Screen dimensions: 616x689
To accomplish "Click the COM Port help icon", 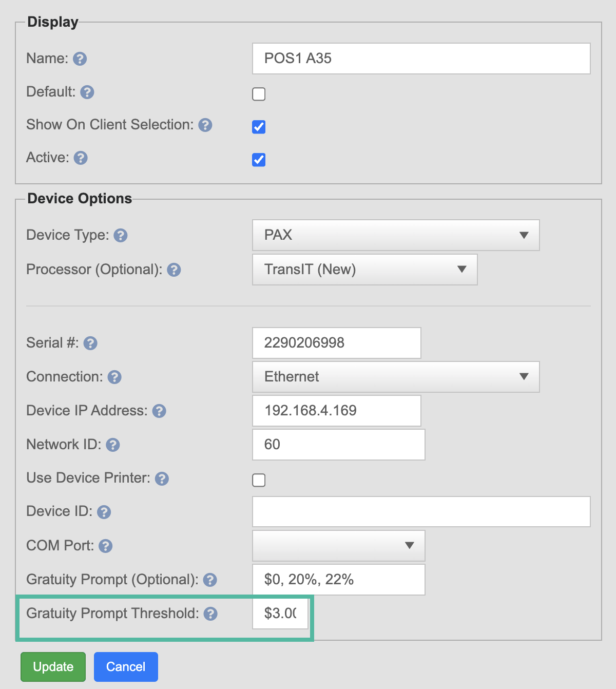I will (106, 546).
